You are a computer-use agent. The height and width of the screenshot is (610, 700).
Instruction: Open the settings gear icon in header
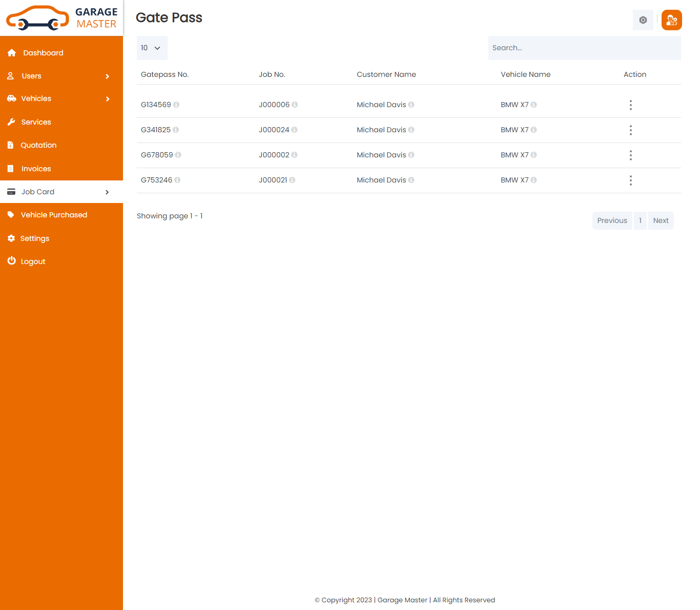[x=643, y=20]
